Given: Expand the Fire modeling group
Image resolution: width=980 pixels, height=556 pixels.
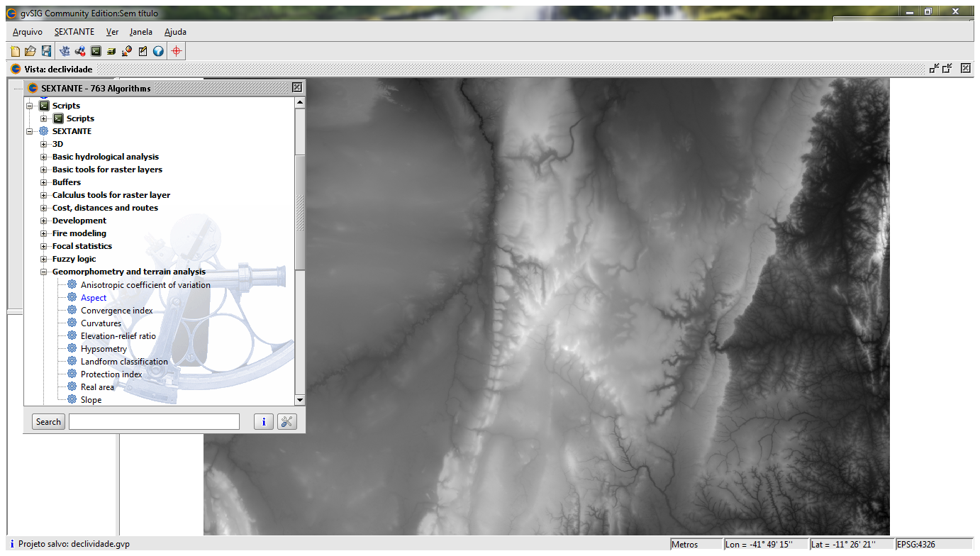Looking at the screenshot, I should tap(44, 233).
